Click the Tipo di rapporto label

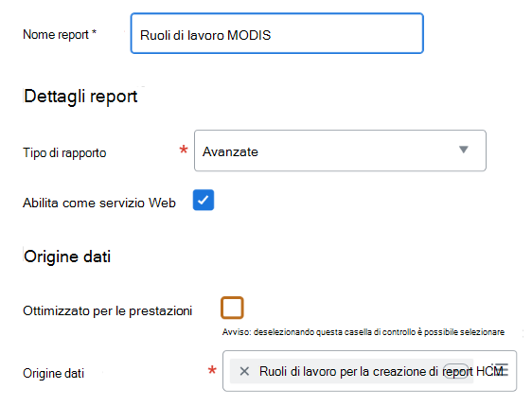(x=64, y=153)
